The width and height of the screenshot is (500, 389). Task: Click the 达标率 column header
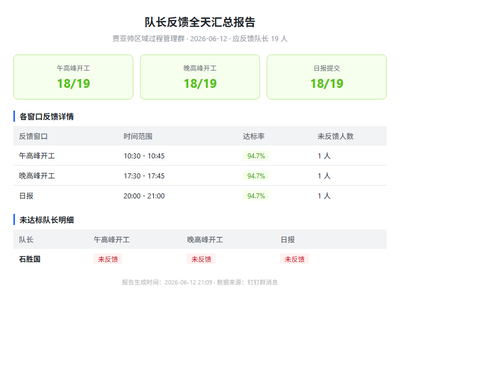pyautogui.click(x=254, y=136)
